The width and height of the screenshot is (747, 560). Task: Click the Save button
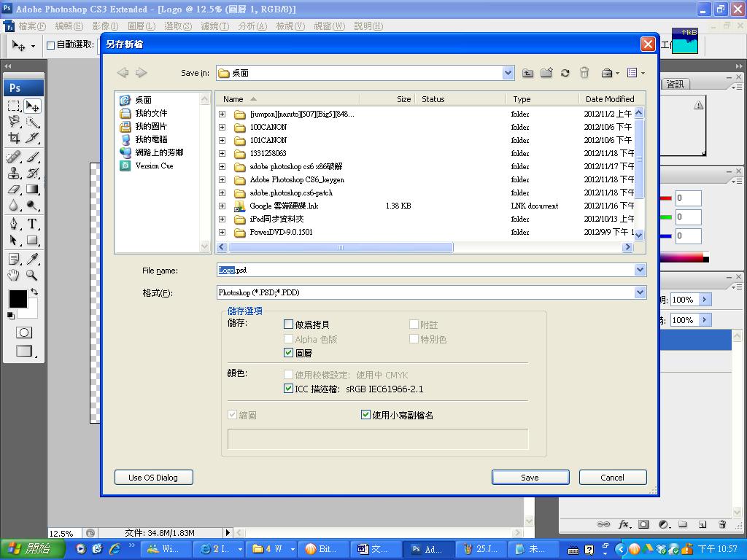tap(530, 477)
